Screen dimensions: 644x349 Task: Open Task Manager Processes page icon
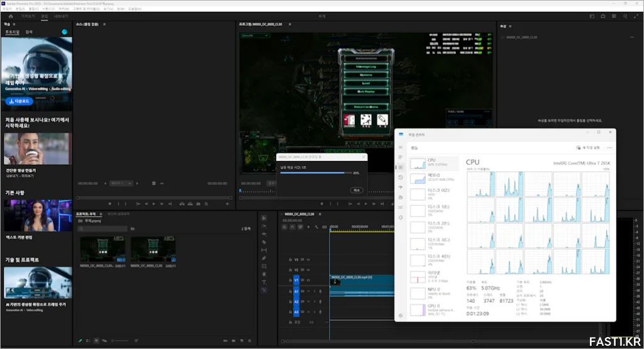click(x=401, y=157)
